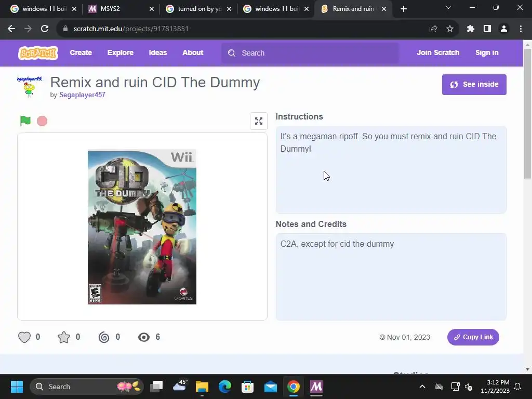This screenshot has width=532, height=399.
Task: Click the CID The Dummy cover image
Action: [142, 227]
